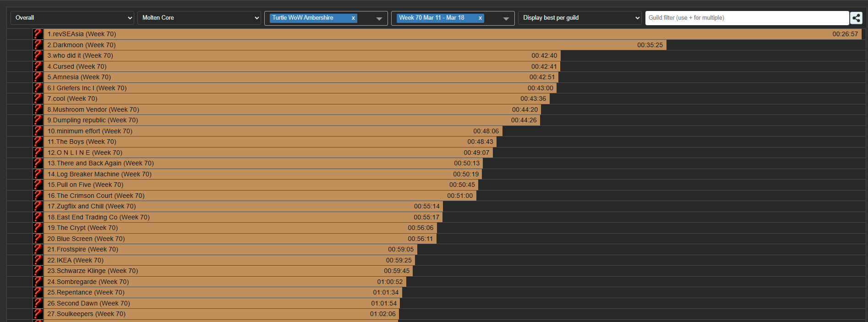Click question mark icon beside The Boys
The width and height of the screenshot is (868, 322).
click(x=38, y=142)
